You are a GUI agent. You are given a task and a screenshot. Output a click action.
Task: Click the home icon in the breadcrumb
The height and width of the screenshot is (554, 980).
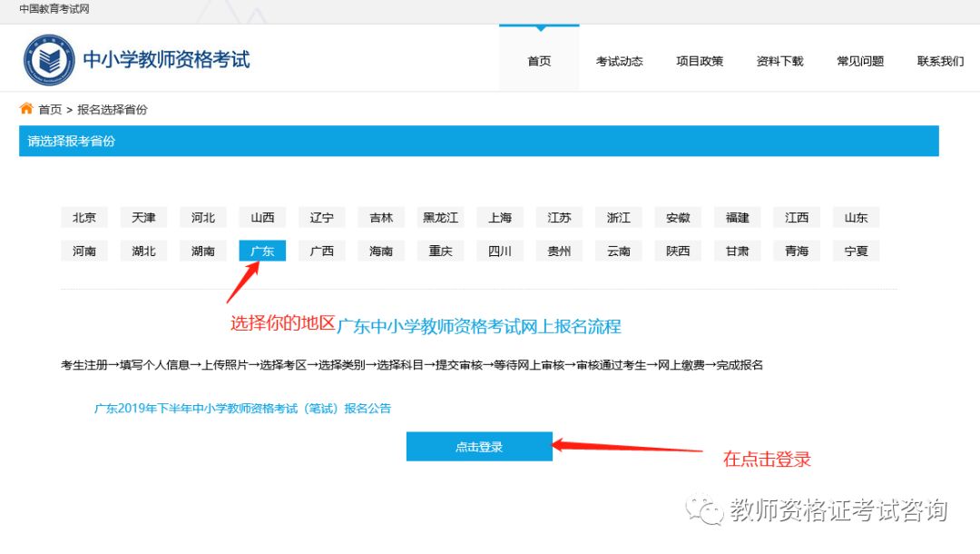[x=25, y=107]
